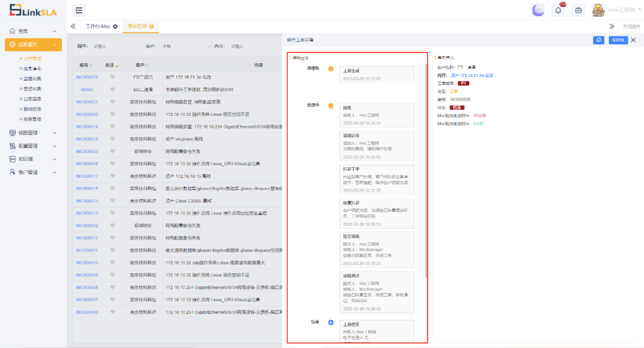
Task: Open the 客户 filter dropdown
Action: pyautogui.click(x=185, y=47)
